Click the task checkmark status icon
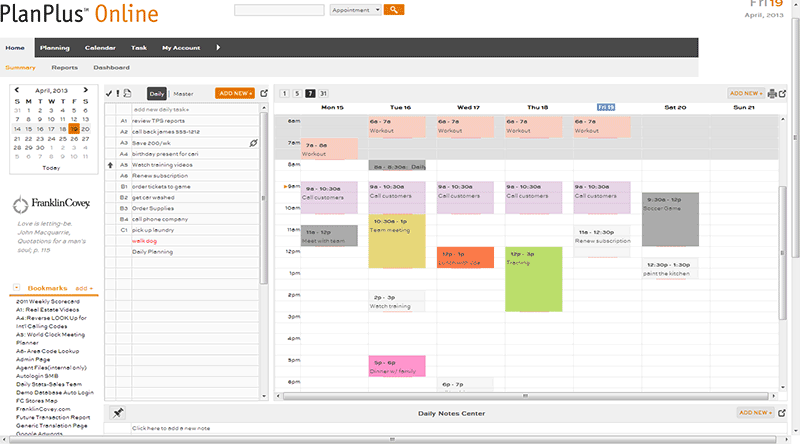 coord(109,93)
